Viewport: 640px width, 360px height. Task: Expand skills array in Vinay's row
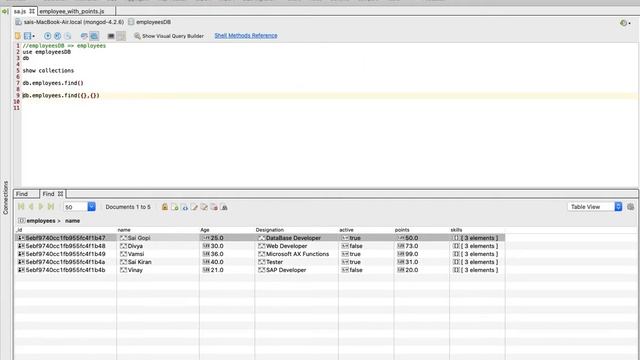click(477, 270)
